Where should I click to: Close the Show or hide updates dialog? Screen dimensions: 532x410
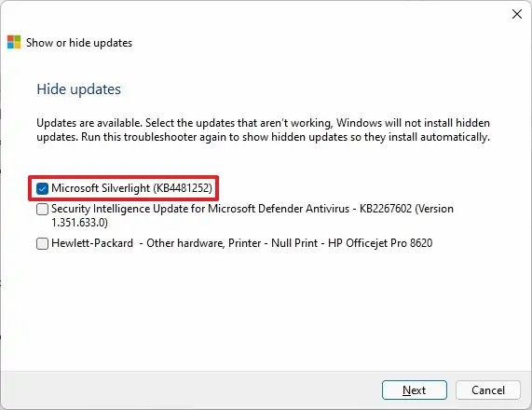coord(517,14)
